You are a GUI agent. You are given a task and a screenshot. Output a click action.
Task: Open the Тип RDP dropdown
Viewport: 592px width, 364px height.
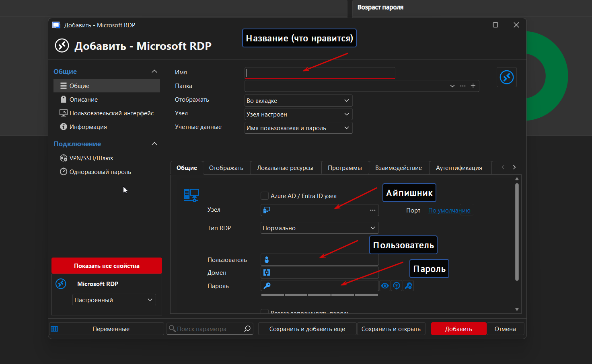coord(319,228)
